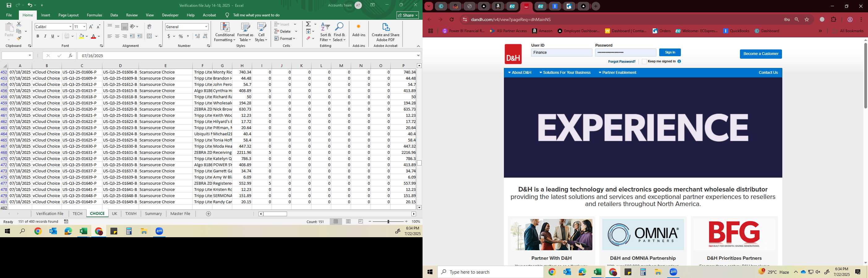868x278 pixels.
Task: Check Keep me signed in box
Action: click(x=644, y=61)
